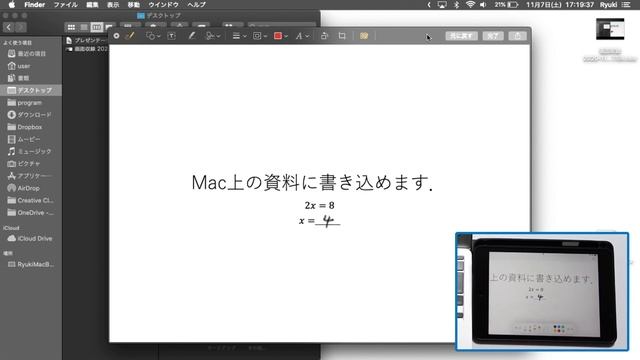
Task: Open the Border Color dropdown
Action: coord(260,36)
